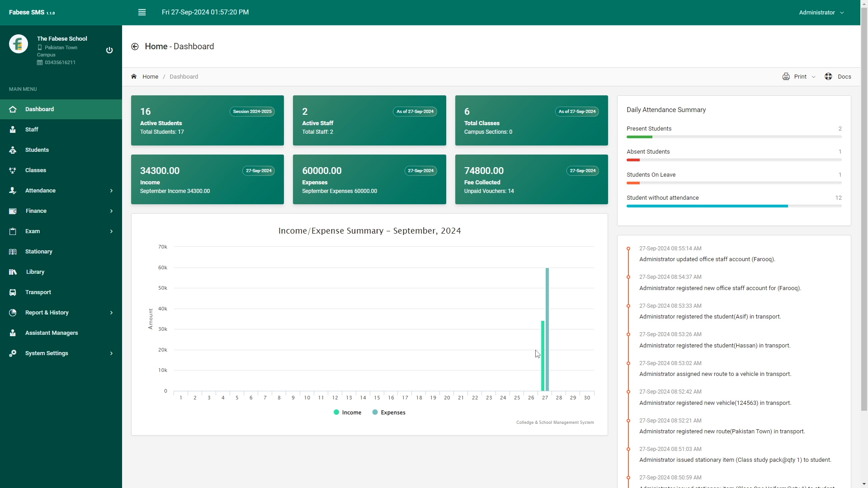Click the power logout icon

click(109, 50)
